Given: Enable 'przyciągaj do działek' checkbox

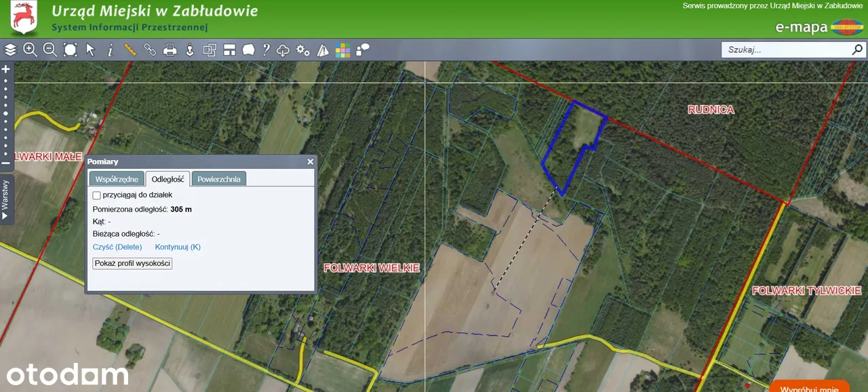Looking at the screenshot, I should (x=96, y=195).
